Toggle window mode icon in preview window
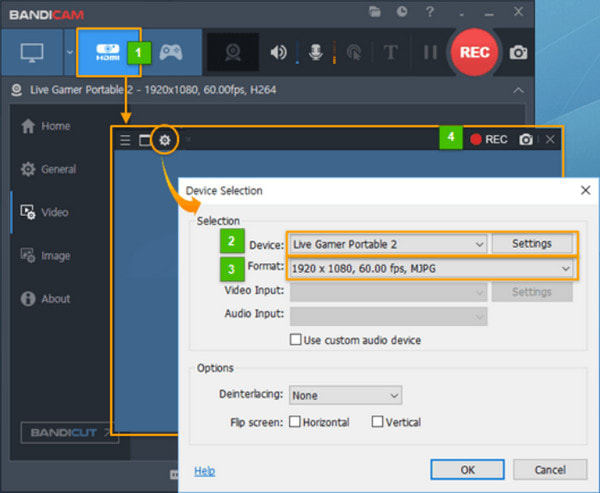The width and height of the screenshot is (600, 493). (x=145, y=140)
